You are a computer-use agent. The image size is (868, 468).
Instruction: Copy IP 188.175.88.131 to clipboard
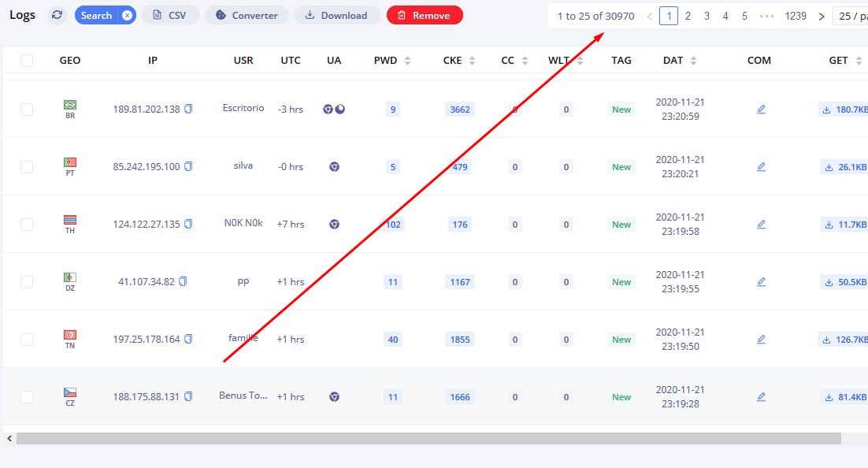click(189, 397)
